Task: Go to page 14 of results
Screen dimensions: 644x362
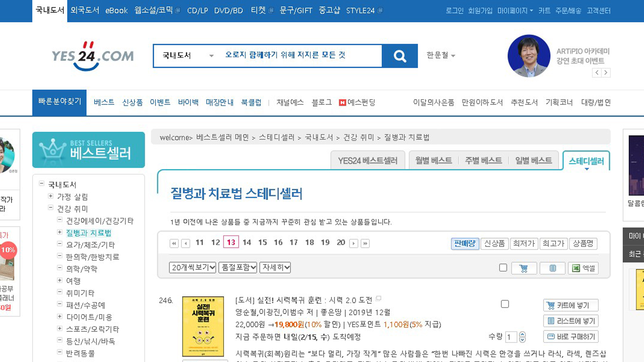Action: pyautogui.click(x=247, y=242)
